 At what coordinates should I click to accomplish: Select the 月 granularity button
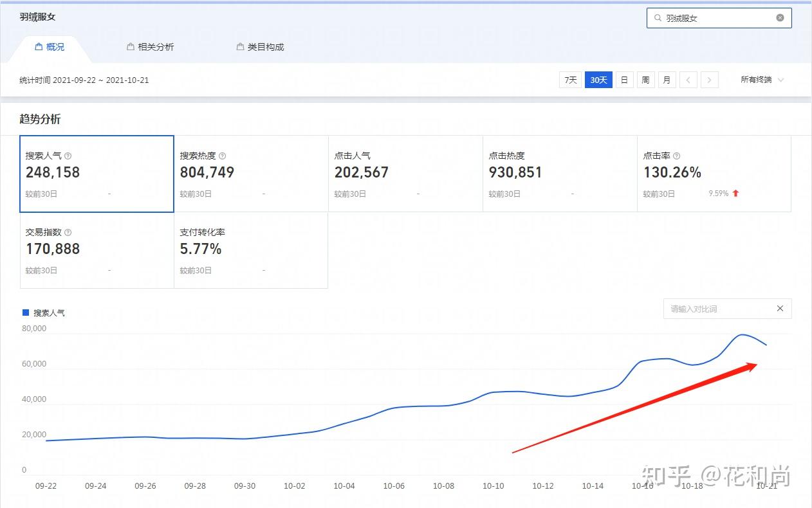pos(667,80)
